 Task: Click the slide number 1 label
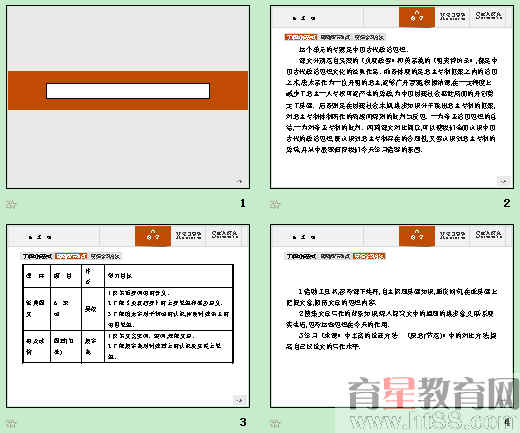[243, 203]
